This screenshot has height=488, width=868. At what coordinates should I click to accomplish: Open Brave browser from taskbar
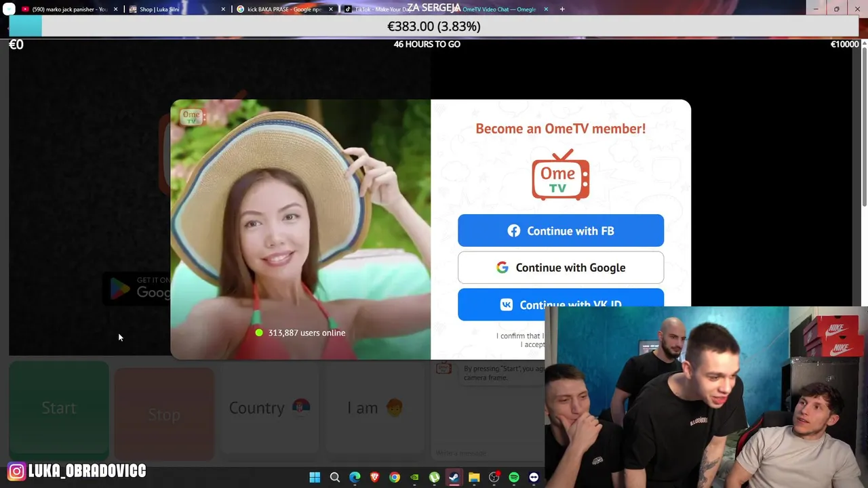pos(375,478)
